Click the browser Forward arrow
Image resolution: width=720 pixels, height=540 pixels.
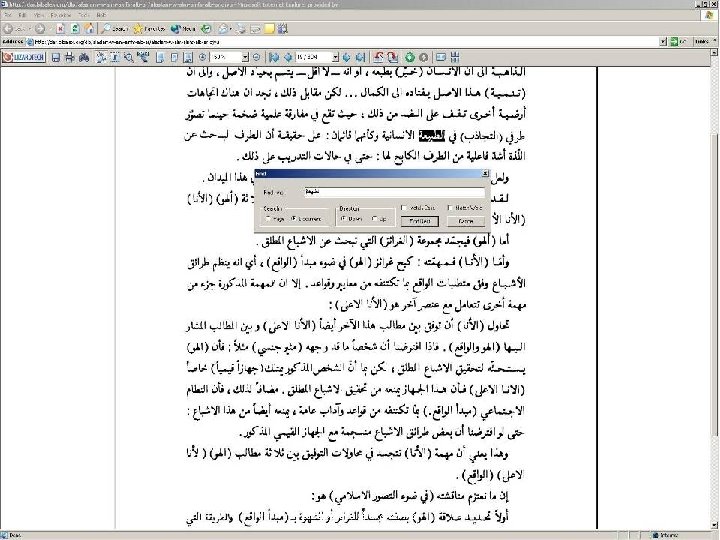tap(39, 28)
